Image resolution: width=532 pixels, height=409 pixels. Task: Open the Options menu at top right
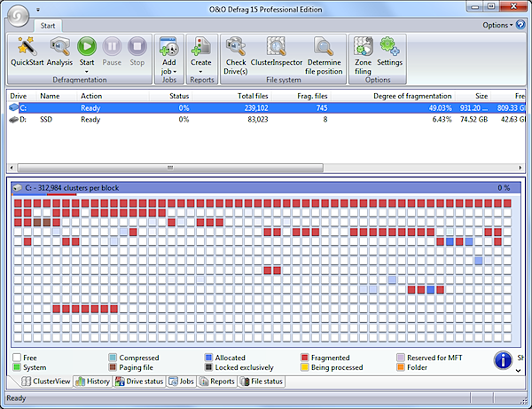coord(497,25)
